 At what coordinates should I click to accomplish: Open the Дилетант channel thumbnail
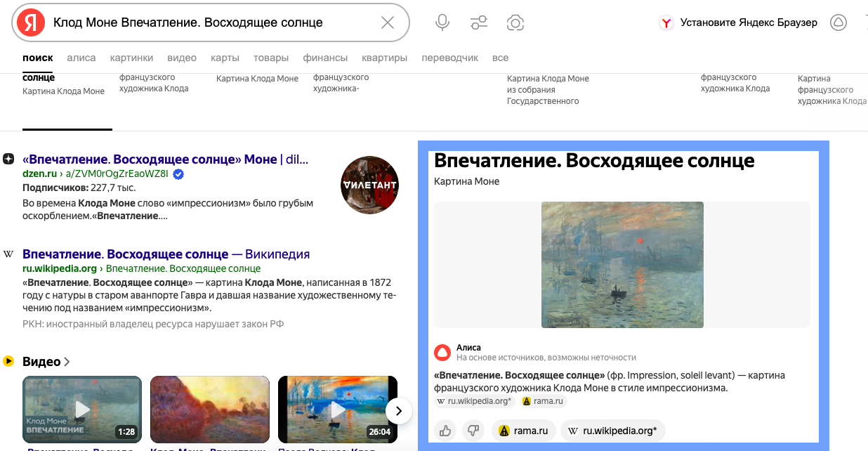(x=369, y=185)
